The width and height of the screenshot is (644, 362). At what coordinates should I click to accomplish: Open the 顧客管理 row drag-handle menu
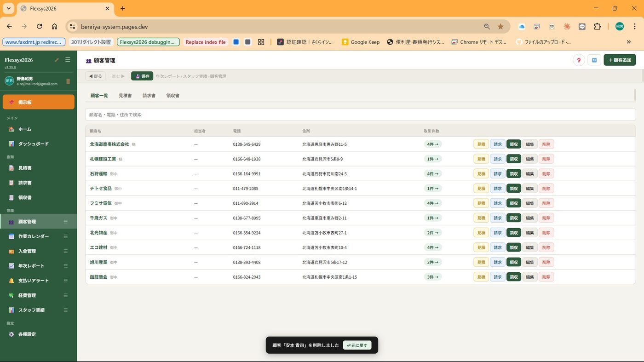pos(66,222)
